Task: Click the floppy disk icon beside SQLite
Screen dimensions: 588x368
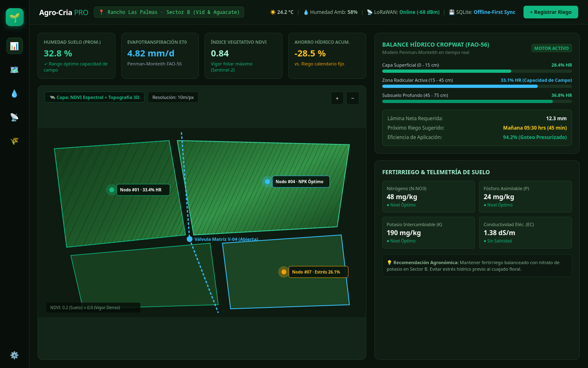Action: (452, 12)
